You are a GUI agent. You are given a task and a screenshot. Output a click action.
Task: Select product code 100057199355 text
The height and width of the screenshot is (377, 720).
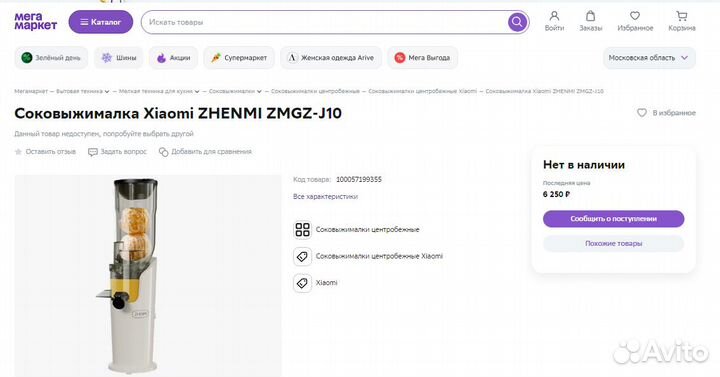click(359, 180)
